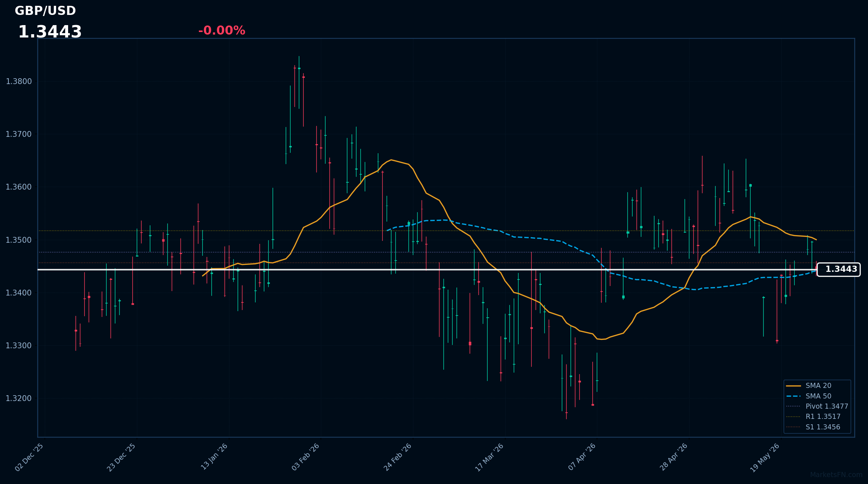
Task: Click the 1.3700 y-axis label
Action: pos(19,134)
